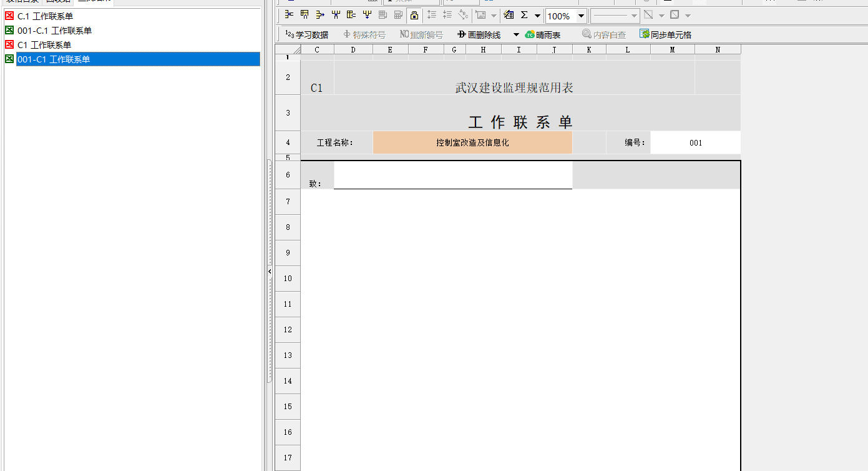
Task: Click the 工程名称: label cell
Action: [336, 142]
